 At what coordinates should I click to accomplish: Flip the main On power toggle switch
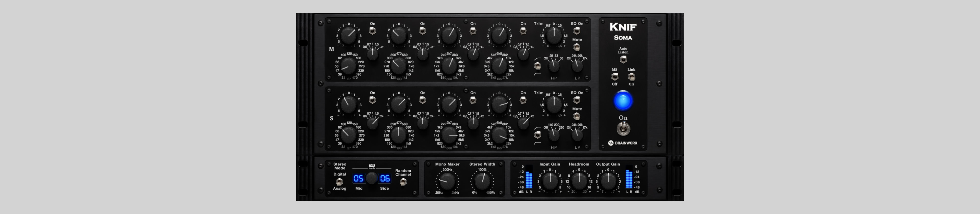(623, 129)
